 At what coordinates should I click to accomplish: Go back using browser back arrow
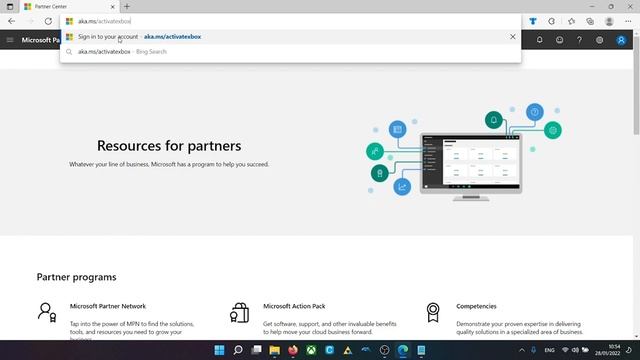(11, 21)
